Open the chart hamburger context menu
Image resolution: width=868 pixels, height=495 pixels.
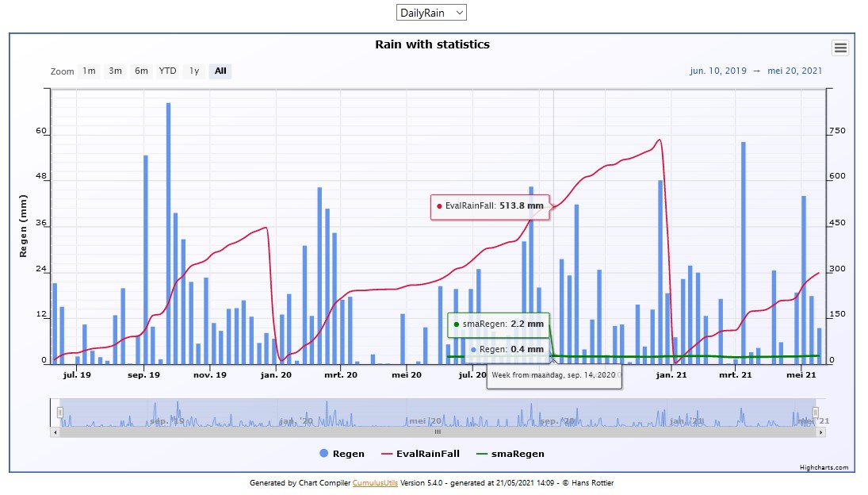pos(840,48)
